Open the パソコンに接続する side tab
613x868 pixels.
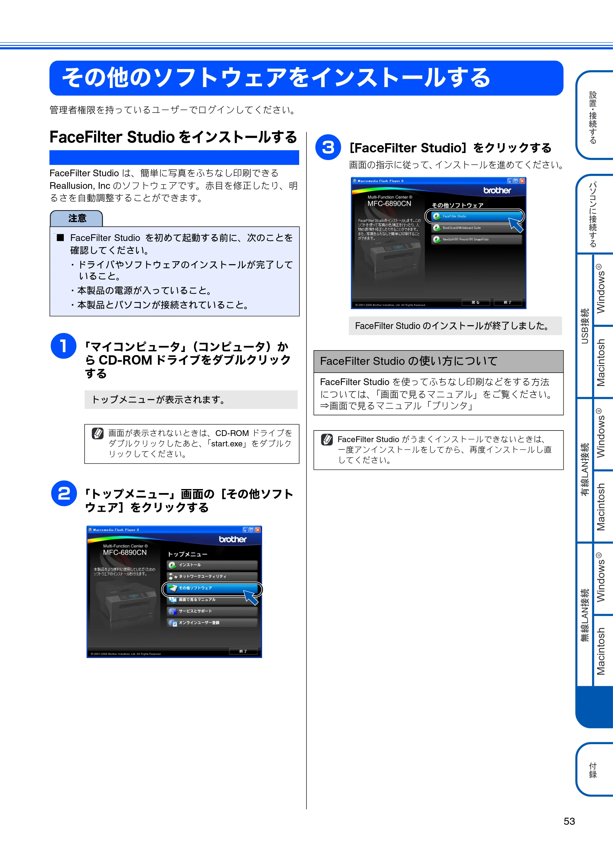pyautogui.click(x=595, y=214)
